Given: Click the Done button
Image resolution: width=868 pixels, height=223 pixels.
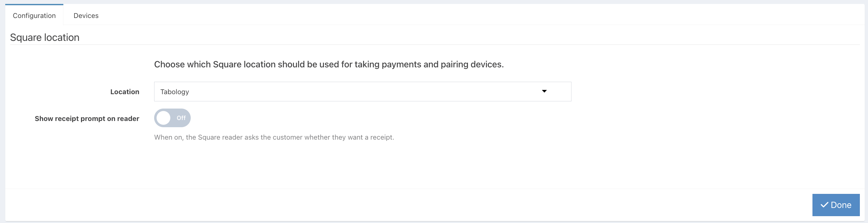Looking at the screenshot, I should (836, 205).
